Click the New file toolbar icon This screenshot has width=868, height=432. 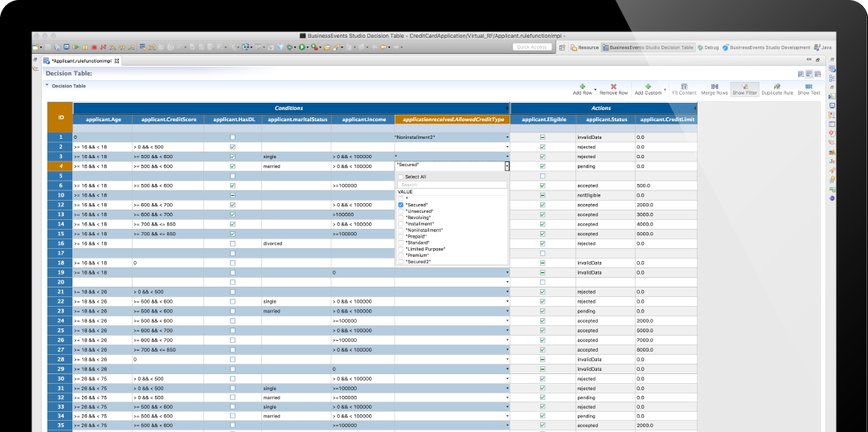point(35,47)
